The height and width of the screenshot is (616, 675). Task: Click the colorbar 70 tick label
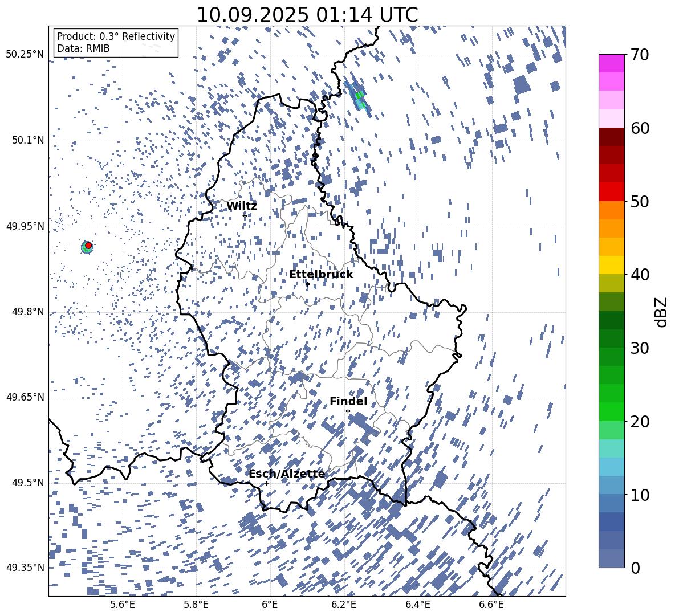point(640,55)
